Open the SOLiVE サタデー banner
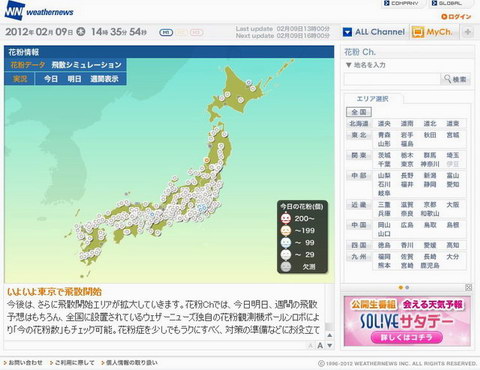480x370 pixels. (407, 321)
